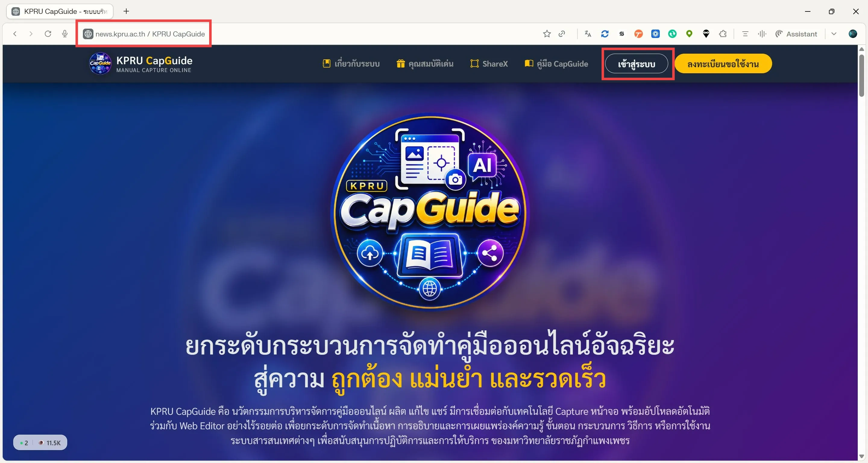Click the blue circular arrows sync extension
The height and width of the screenshot is (463, 868).
click(x=605, y=34)
